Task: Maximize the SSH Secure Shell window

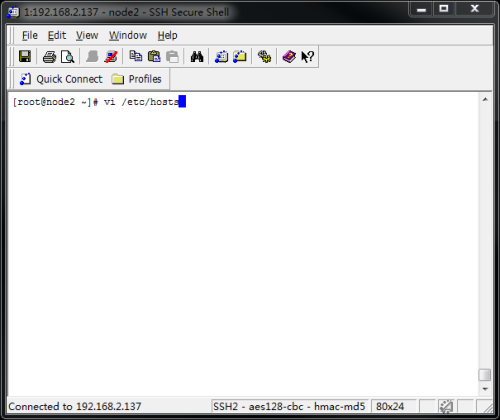Action: pyautogui.click(x=444, y=9)
